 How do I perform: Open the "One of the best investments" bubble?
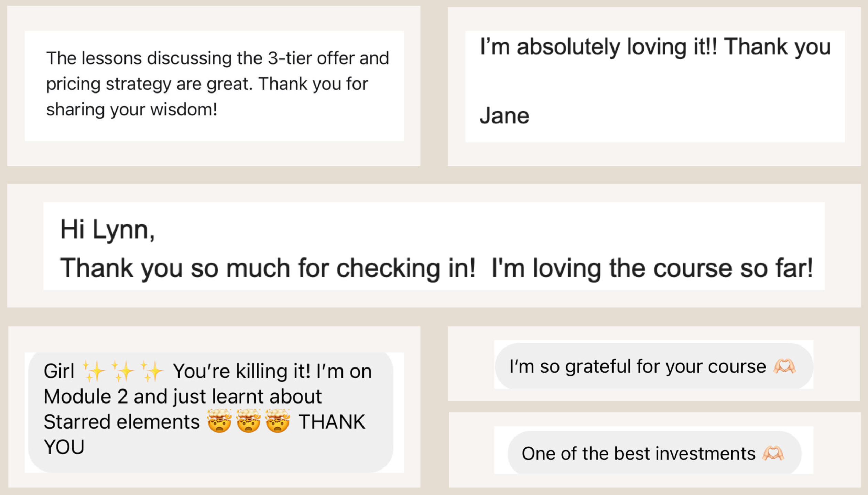[638, 453]
